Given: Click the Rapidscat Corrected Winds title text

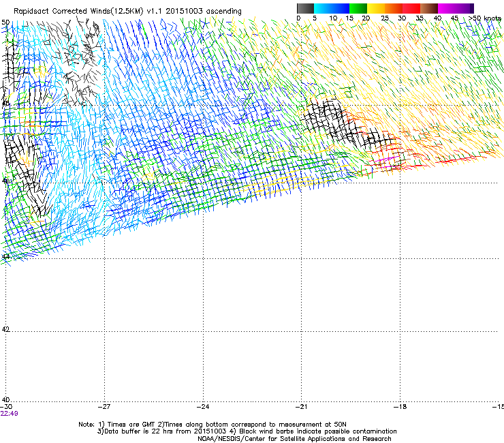Looking at the screenshot, I should (127, 11).
